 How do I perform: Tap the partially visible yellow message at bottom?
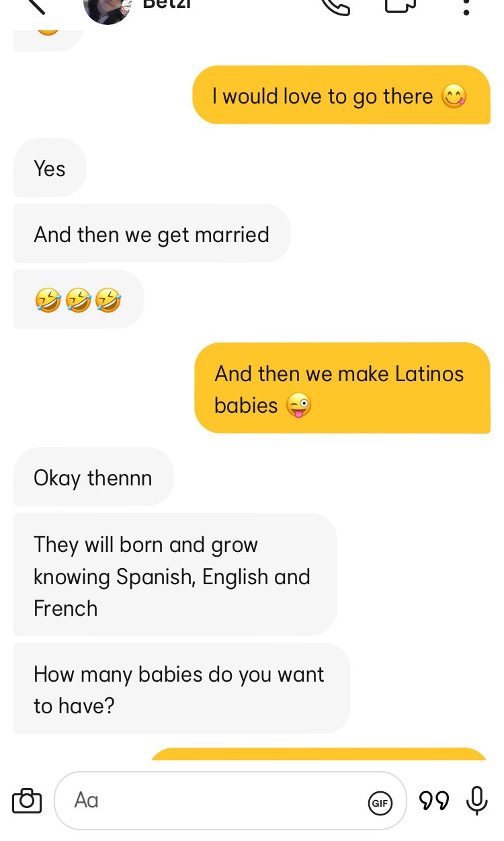coord(319,754)
